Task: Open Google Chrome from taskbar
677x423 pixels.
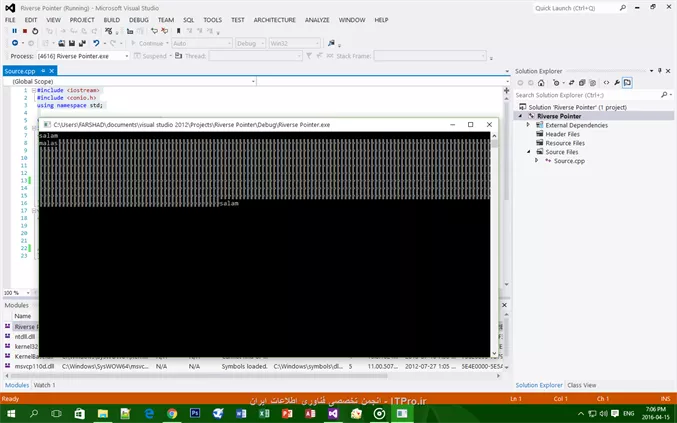Action: [172, 414]
